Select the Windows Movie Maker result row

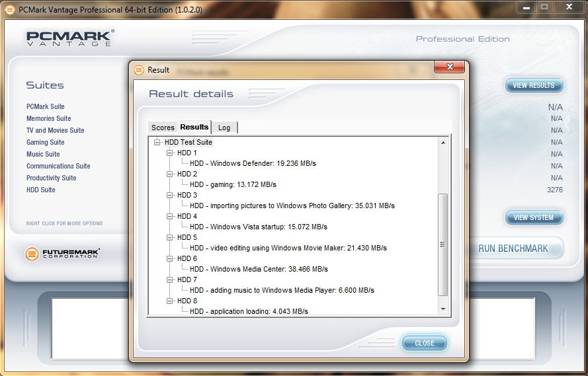coord(288,248)
